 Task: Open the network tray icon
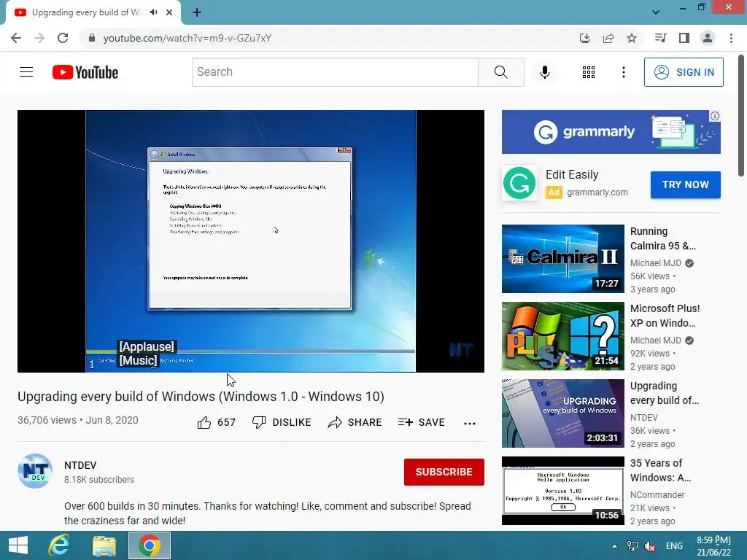(x=632, y=546)
